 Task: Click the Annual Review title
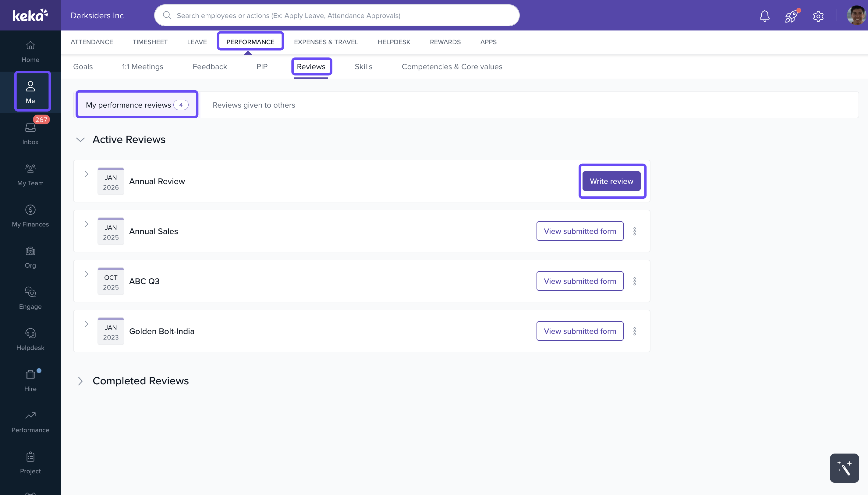click(157, 181)
